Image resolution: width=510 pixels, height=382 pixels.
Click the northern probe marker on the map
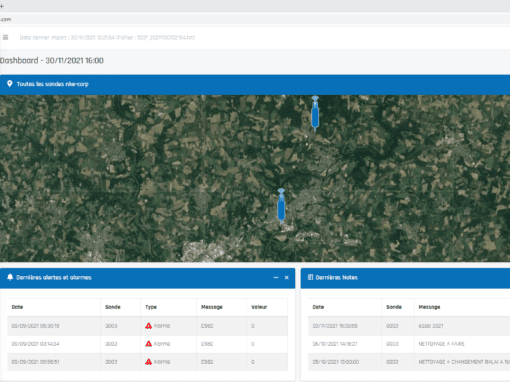315,113
